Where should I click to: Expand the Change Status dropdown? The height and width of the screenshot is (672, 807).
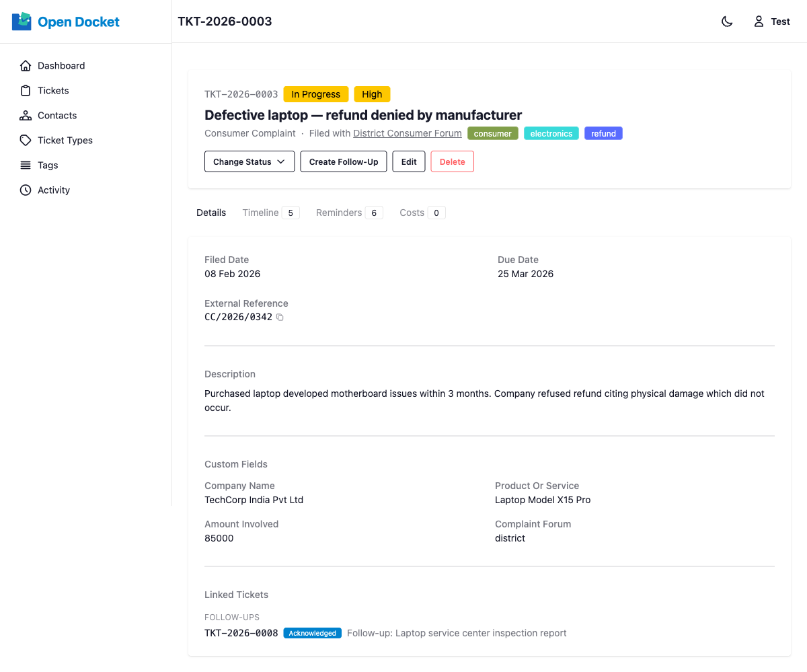tap(249, 162)
